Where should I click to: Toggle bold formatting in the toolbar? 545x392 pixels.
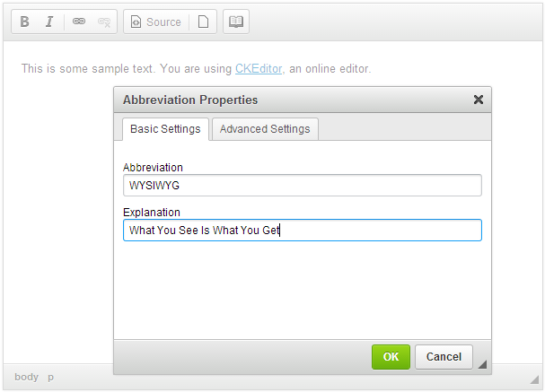[25, 22]
